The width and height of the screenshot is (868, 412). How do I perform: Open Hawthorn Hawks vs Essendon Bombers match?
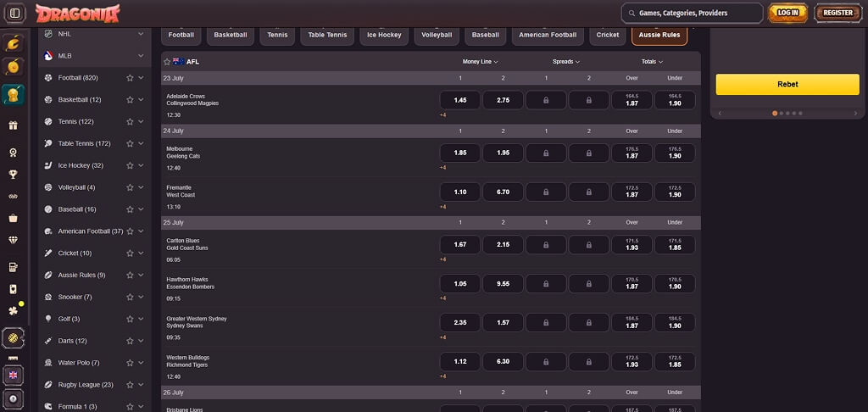(191, 283)
